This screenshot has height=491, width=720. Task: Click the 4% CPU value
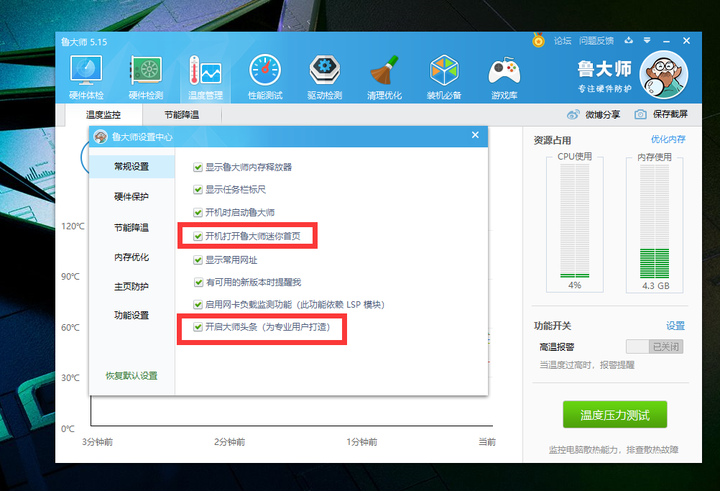574,285
